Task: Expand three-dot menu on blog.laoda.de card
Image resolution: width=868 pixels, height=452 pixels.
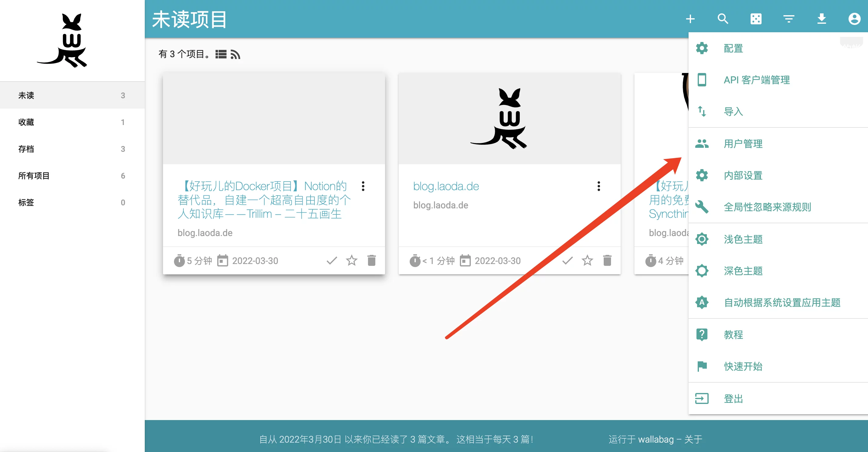Action: click(599, 186)
